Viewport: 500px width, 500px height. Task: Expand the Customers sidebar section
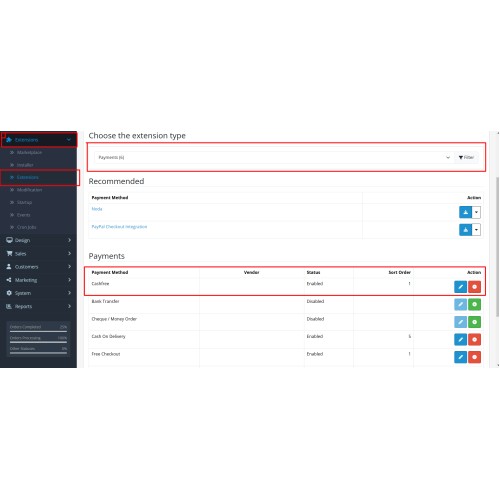[x=38, y=267]
